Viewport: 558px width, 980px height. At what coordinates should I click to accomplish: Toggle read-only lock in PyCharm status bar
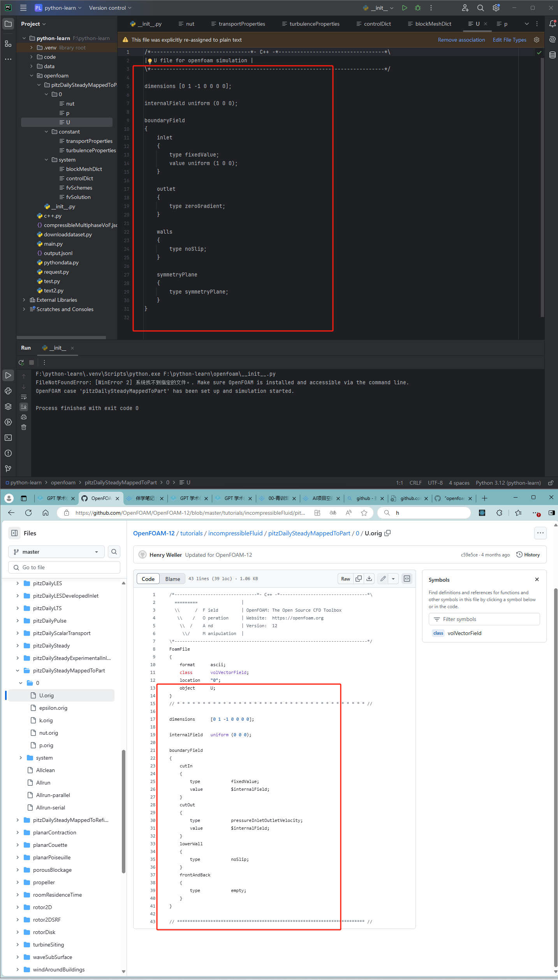point(551,483)
